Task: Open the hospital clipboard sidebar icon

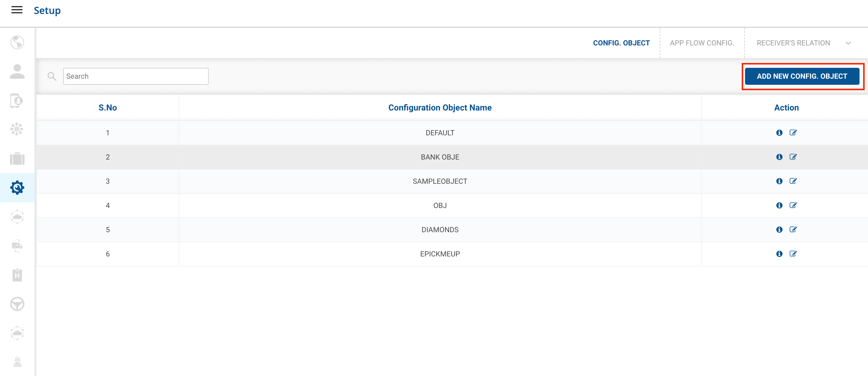Action: coord(17,275)
